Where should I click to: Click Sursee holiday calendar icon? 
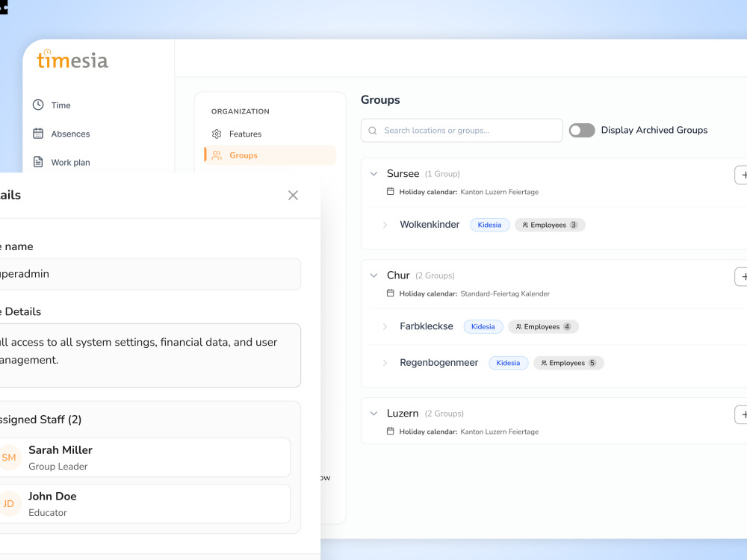click(x=390, y=191)
